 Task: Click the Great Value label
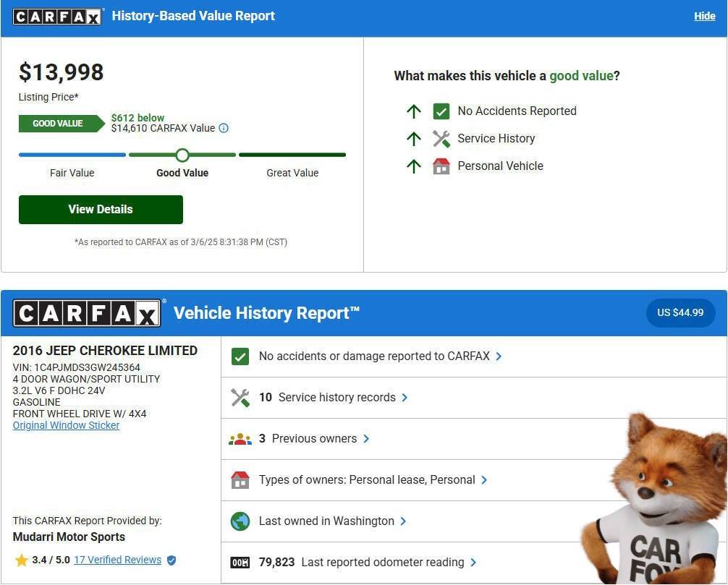click(292, 173)
